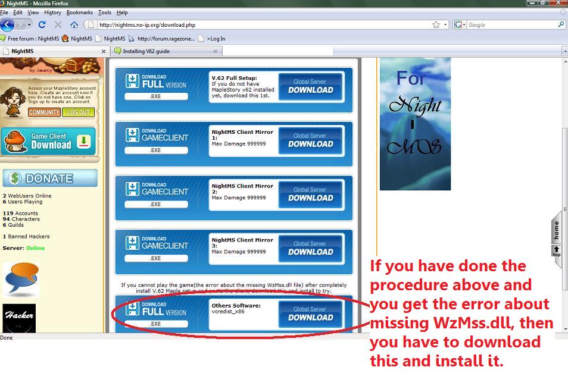Click the '119 Accounts' statistic text

pyautogui.click(x=20, y=213)
